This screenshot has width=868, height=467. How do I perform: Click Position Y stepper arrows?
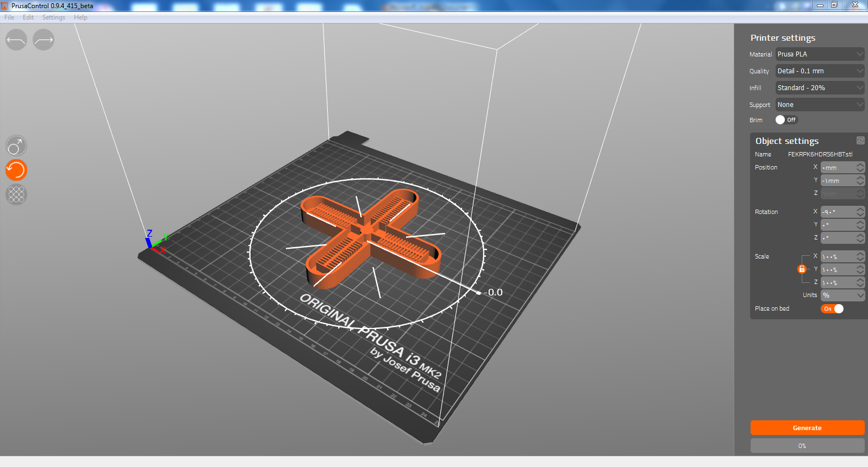click(x=860, y=180)
